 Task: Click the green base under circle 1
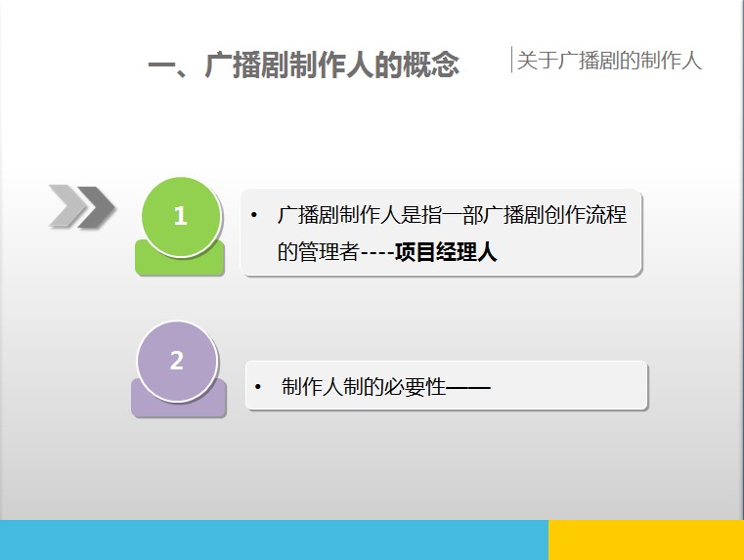pos(180,264)
